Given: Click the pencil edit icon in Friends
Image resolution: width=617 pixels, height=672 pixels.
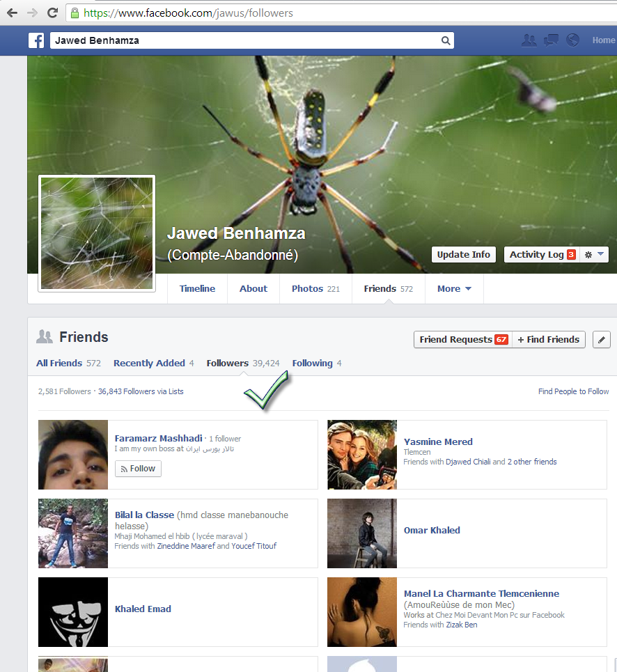Looking at the screenshot, I should (x=602, y=340).
